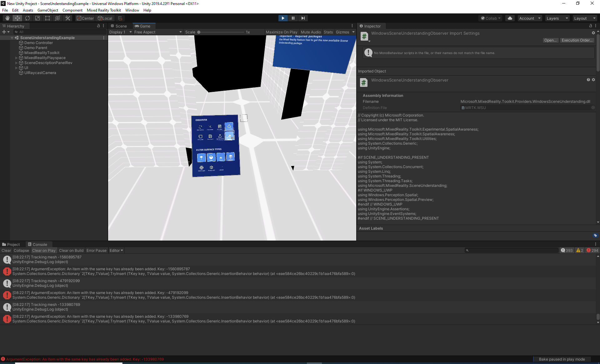The image size is (600, 364).
Task: Open the Layers dropdown
Action: coord(557,18)
